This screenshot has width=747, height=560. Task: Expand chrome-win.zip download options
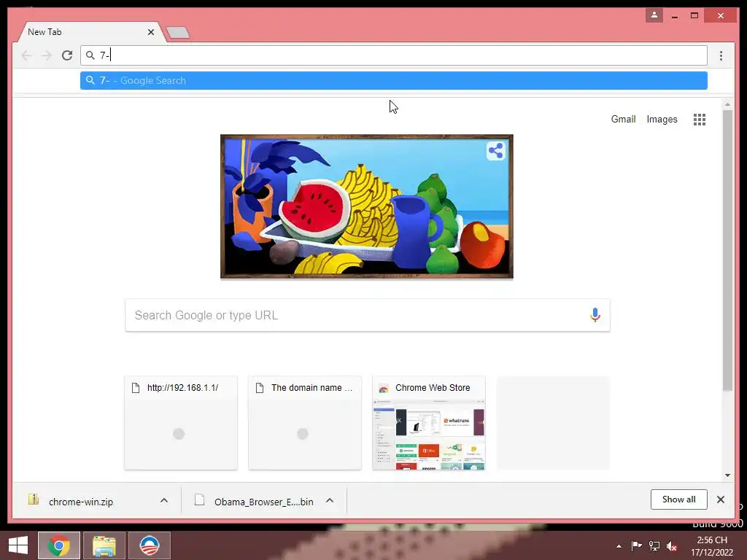click(x=164, y=500)
